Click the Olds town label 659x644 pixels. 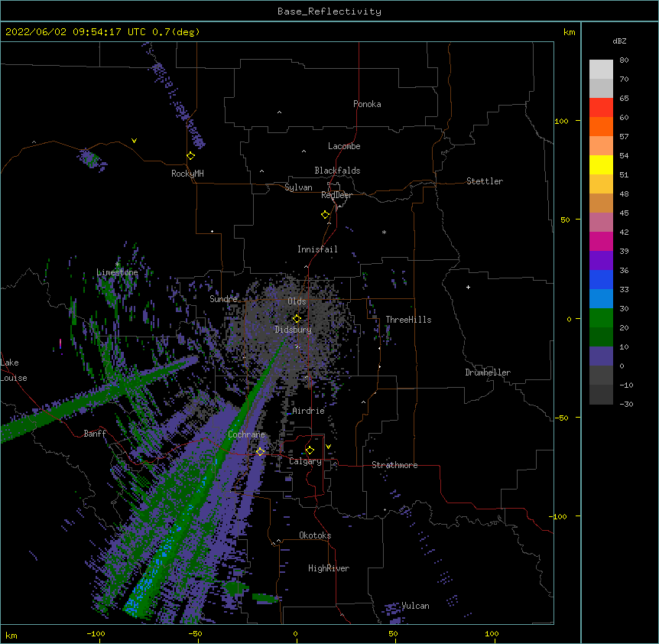(x=297, y=301)
